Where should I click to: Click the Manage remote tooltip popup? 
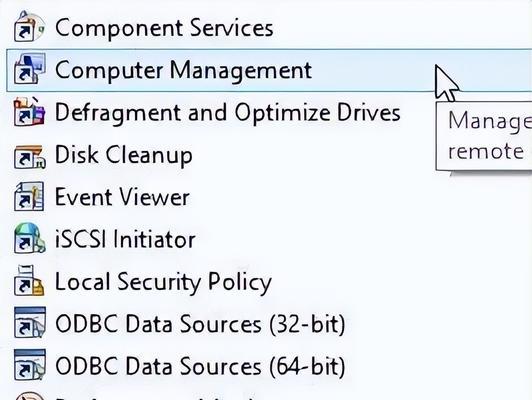[484, 136]
